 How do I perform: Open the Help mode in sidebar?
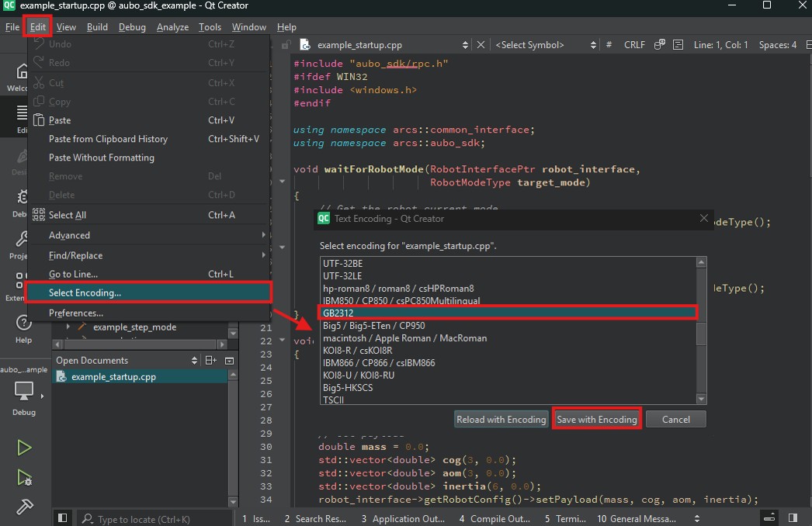pos(23,329)
